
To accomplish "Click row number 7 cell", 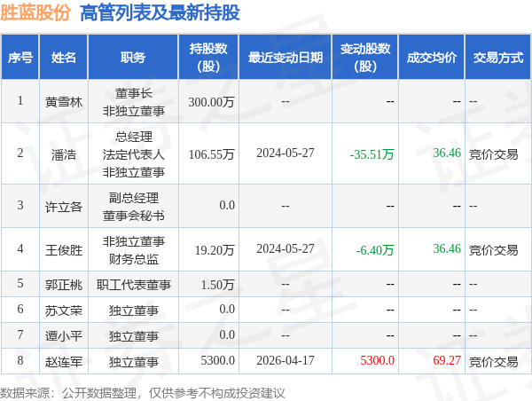I will pyautogui.click(x=20, y=334).
